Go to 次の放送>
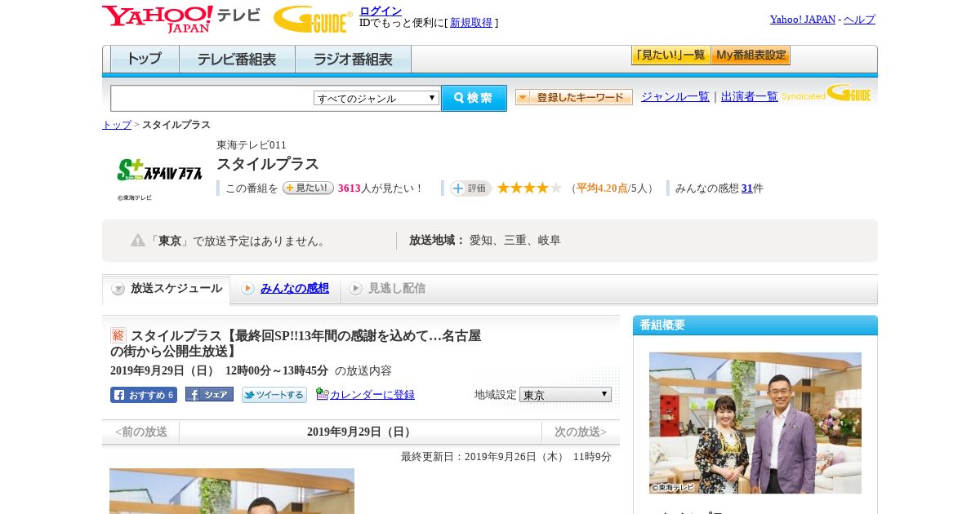980x514 pixels. click(x=581, y=432)
